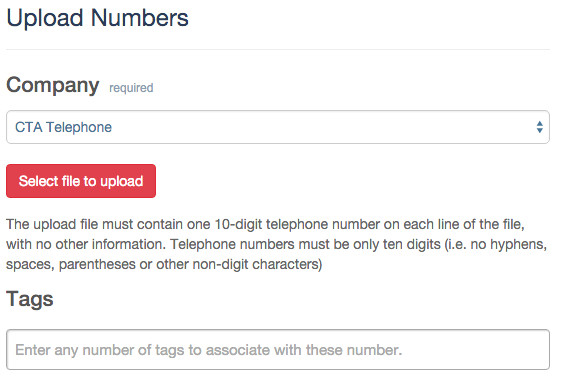Expand company choices via the blue arrow indicator
Image resolution: width=564 pixels, height=386 pixels.
(x=539, y=127)
